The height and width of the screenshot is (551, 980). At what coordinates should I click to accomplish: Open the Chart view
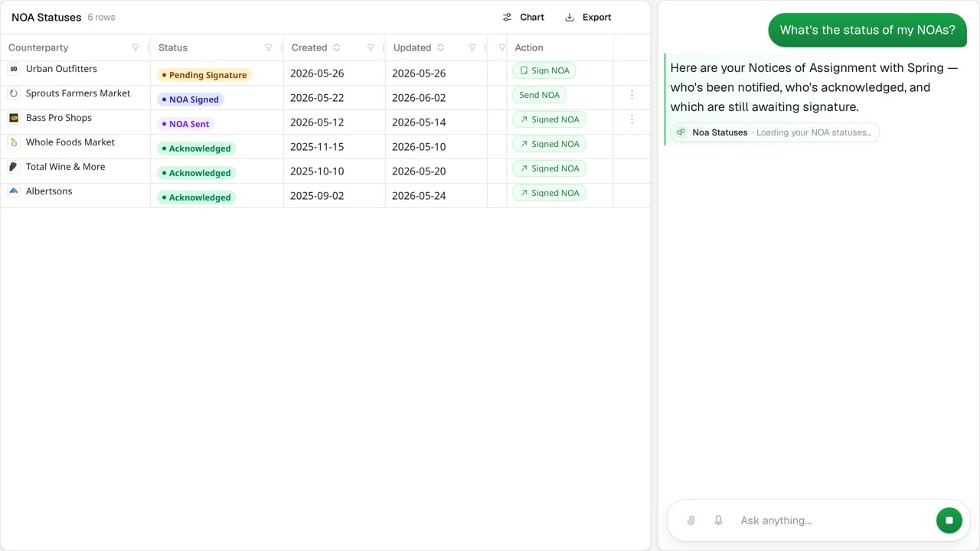(x=524, y=17)
